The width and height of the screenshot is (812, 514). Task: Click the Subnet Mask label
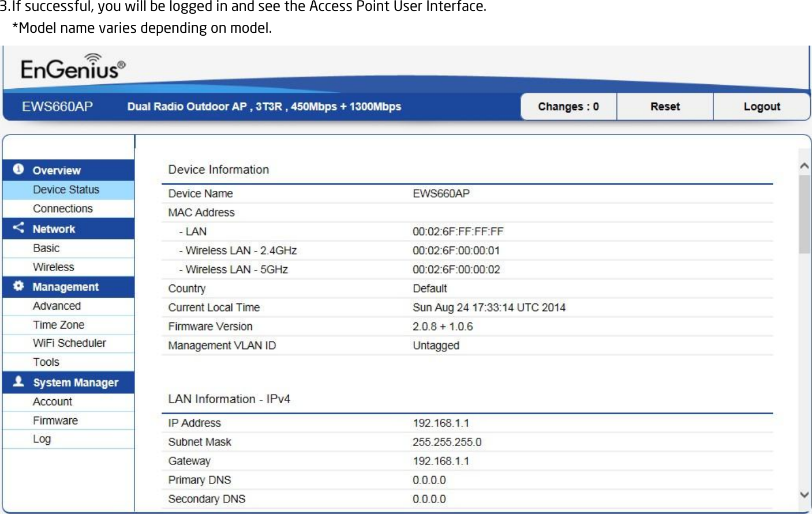coord(200,442)
